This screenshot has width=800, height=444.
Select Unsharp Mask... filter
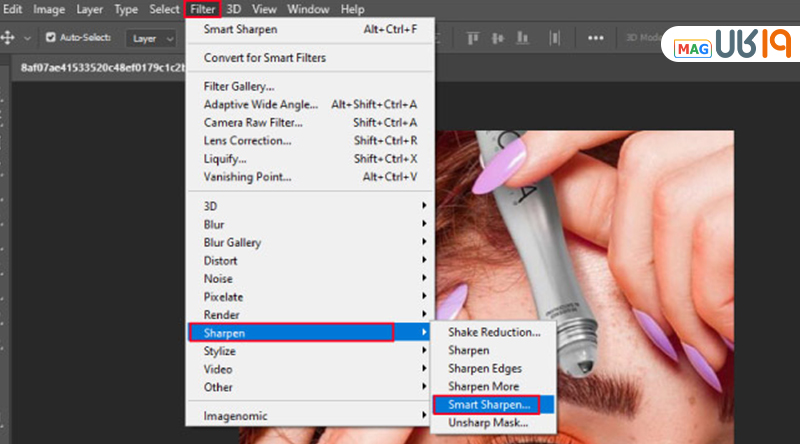(487, 423)
